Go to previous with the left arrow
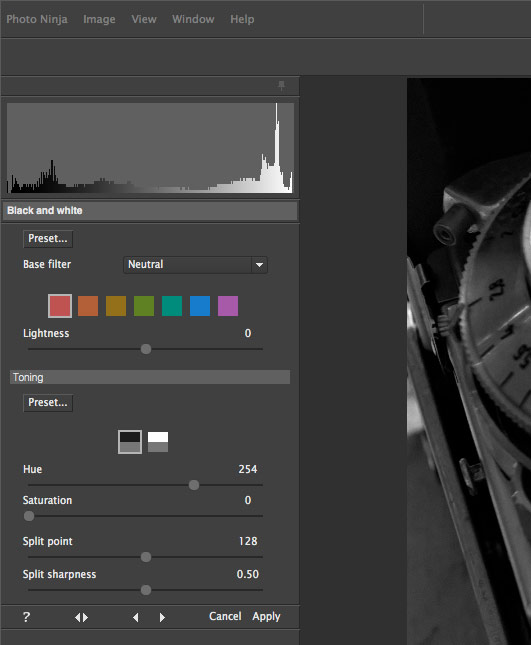Screen dimensions: 531x645 point(136,617)
